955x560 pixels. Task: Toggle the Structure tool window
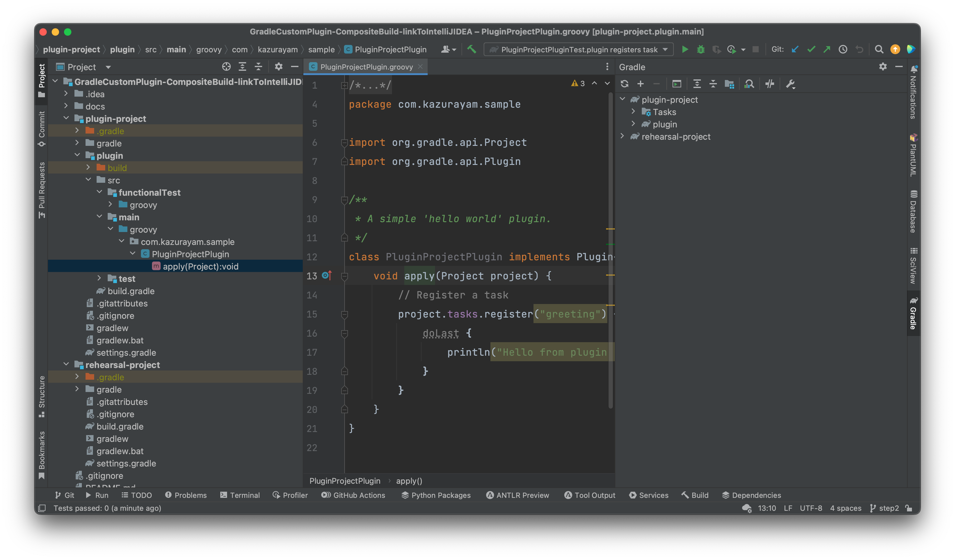[42, 397]
